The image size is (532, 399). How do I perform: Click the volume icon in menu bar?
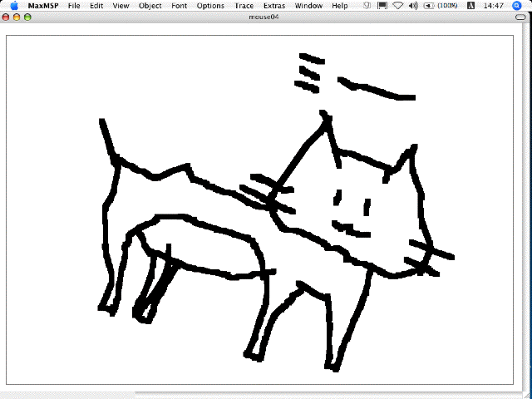click(413, 6)
